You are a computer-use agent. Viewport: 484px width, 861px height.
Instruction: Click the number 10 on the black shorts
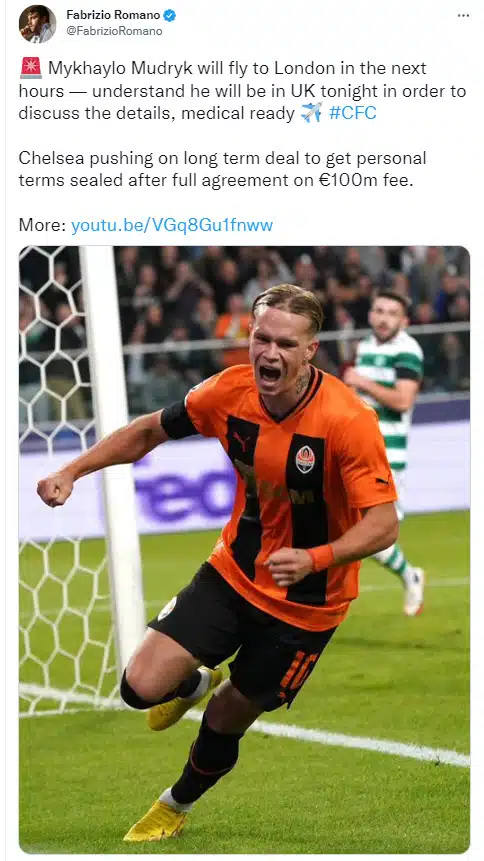(298, 669)
